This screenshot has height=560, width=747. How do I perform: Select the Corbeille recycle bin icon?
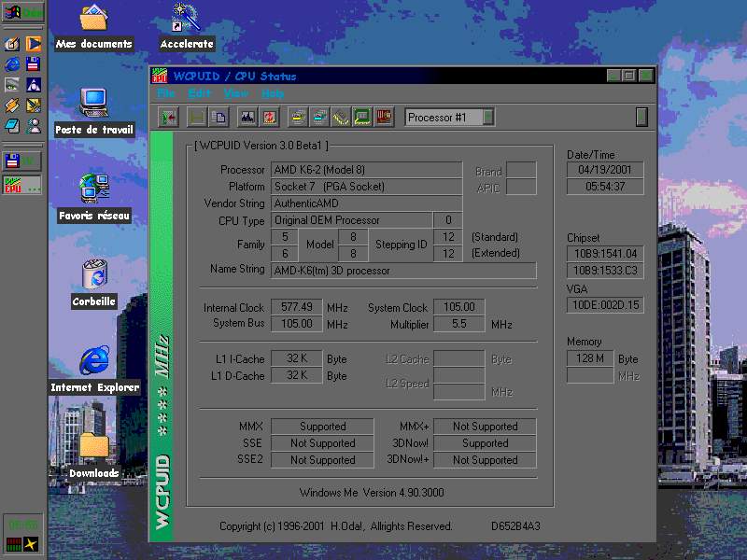coord(94,284)
